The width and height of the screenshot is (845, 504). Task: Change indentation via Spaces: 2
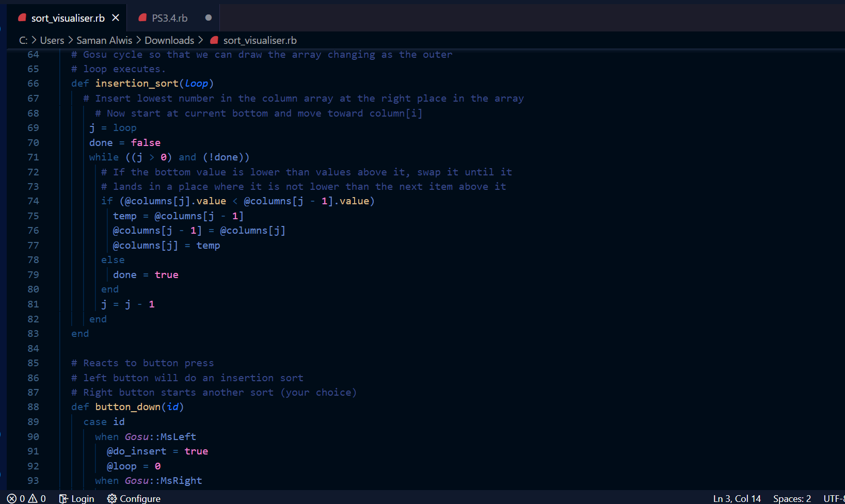792,498
